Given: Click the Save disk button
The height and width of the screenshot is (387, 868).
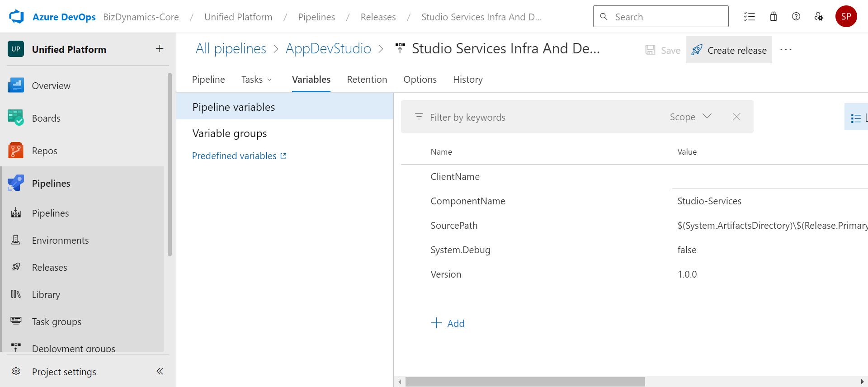Looking at the screenshot, I should click(663, 50).
